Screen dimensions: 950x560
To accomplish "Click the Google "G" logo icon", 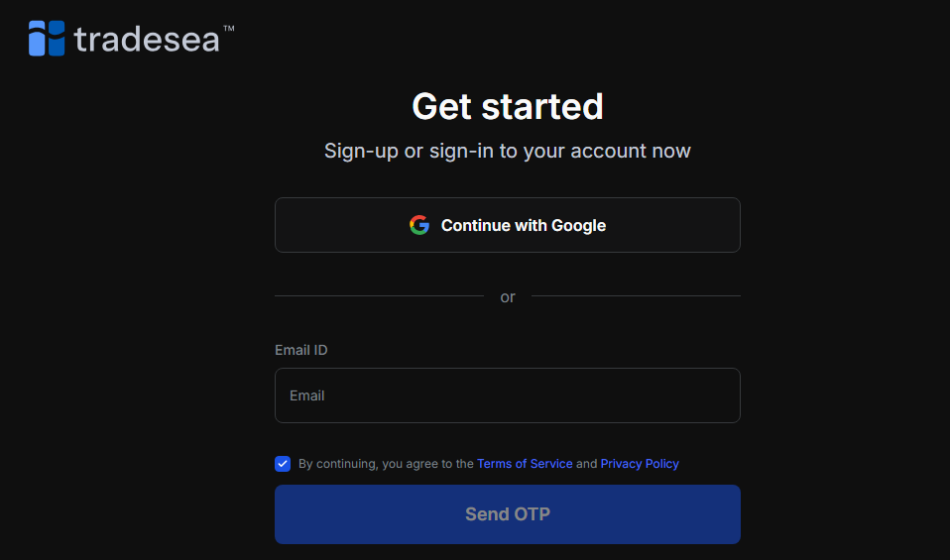I will point(419,225).
